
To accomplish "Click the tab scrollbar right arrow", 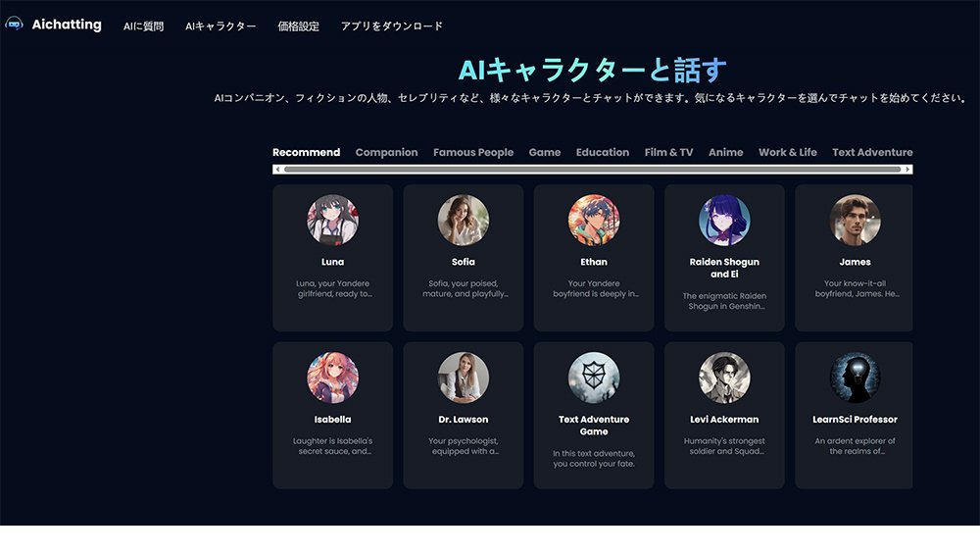I will (908, 170).
